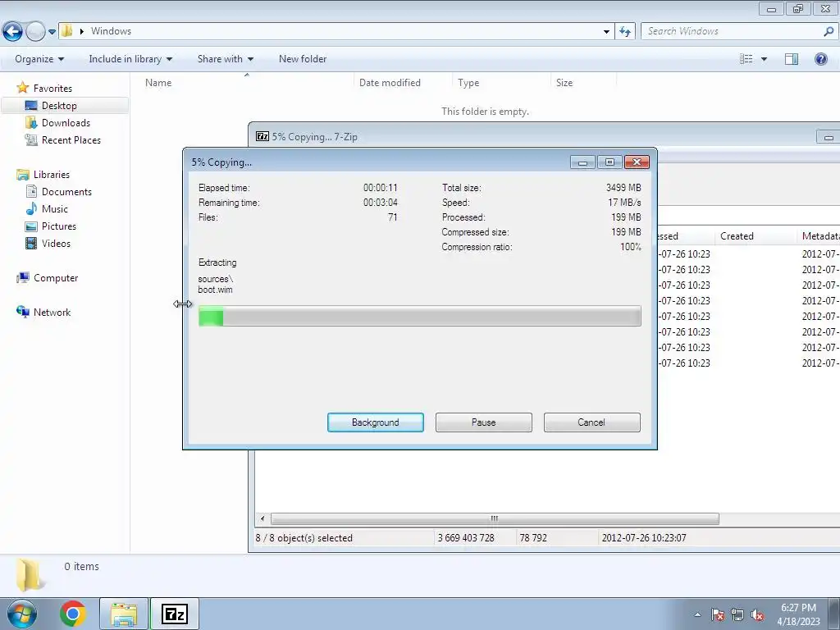Click 2012-07-26 10:23:07 status bar entry
This screenshot has height=630, width=840.
coord(644,538)
